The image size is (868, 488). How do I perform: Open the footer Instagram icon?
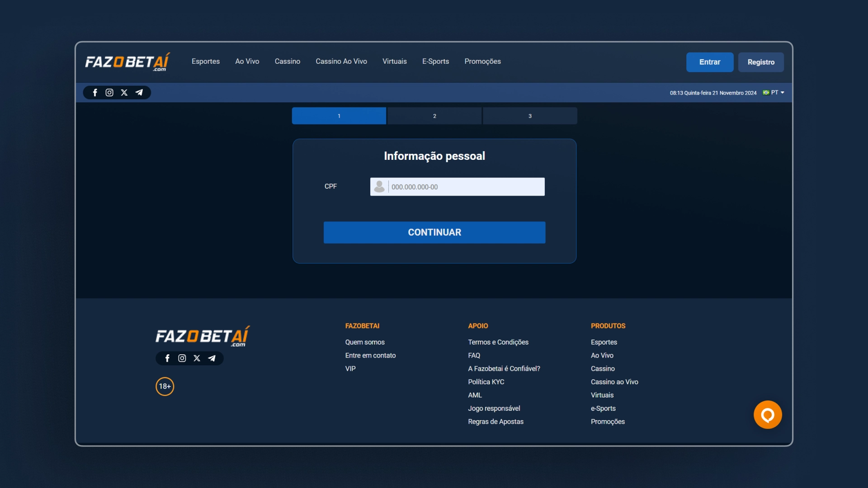click(x=182, y=358)
